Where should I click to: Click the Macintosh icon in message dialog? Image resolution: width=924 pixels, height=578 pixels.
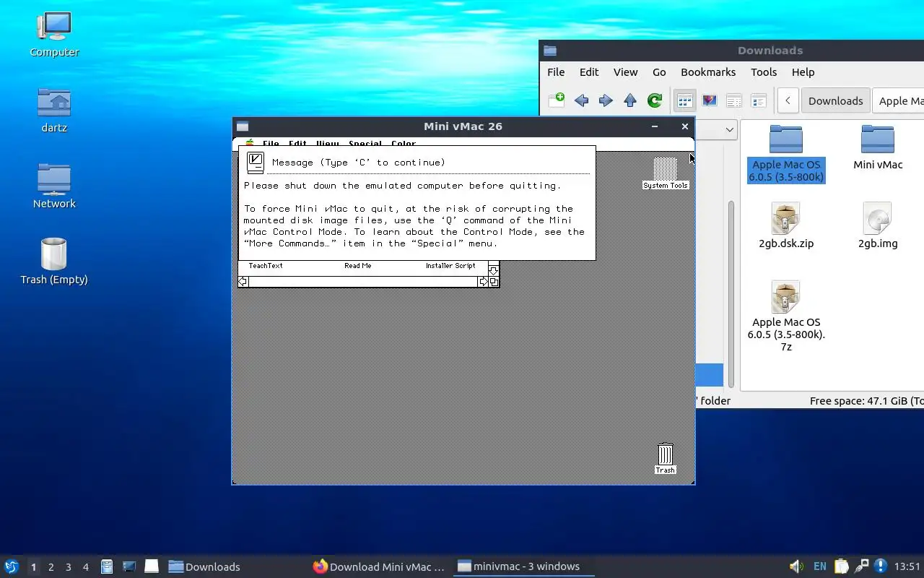point(255,163)
